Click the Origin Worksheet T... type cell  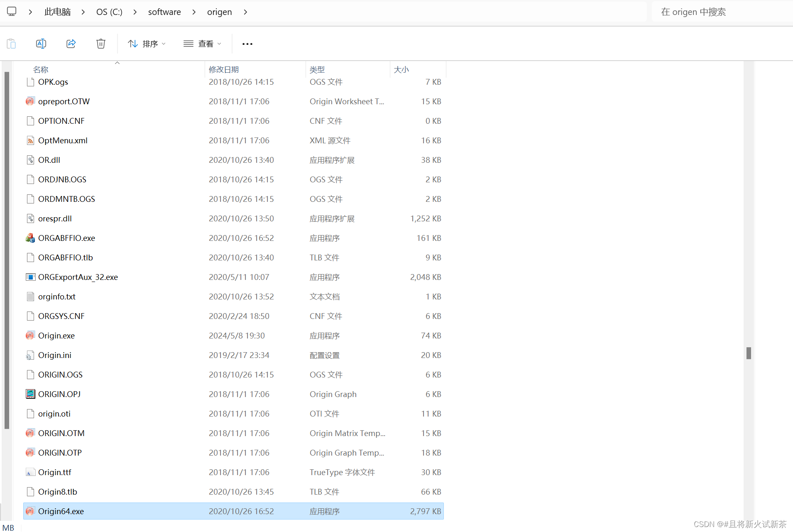[347, 101]
